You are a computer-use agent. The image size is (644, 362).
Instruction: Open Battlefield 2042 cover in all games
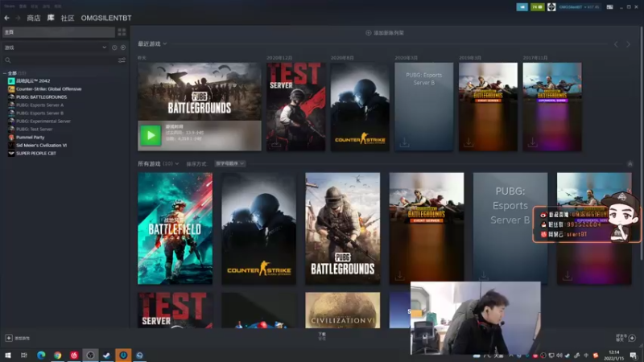175,228
